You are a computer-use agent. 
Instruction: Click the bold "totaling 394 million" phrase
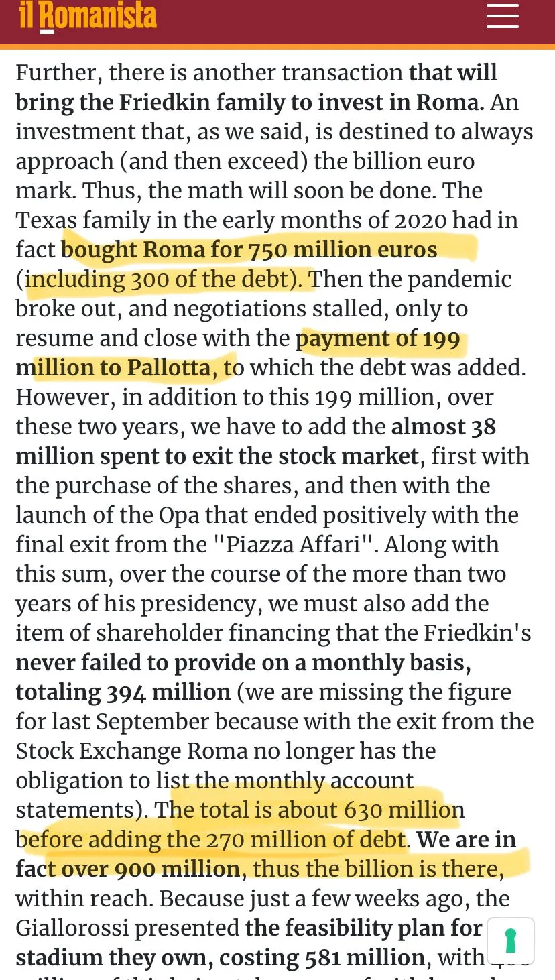point(123,692)
